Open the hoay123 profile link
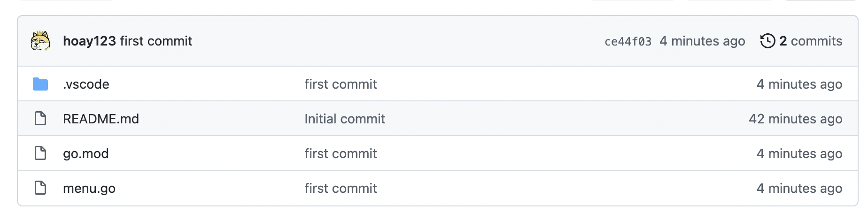868x213 pixels. pyautogui.click(x=89, y=41)
